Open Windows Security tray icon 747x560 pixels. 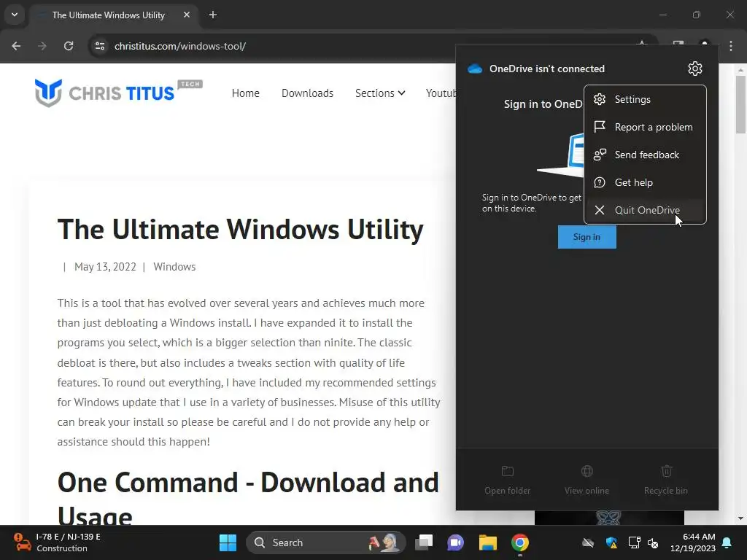(612, 542)
